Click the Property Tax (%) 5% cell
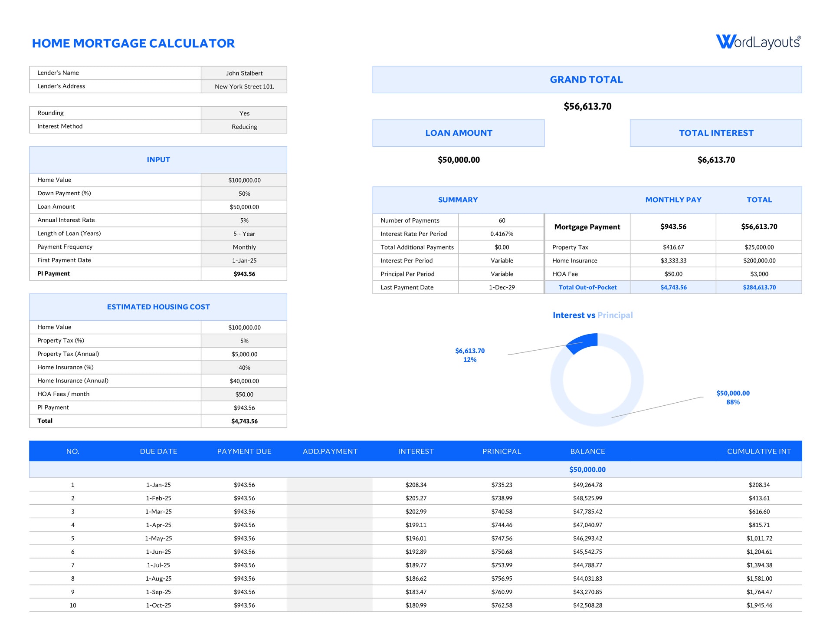This screenshot has height=644, width=833. [x=244, y=341]
